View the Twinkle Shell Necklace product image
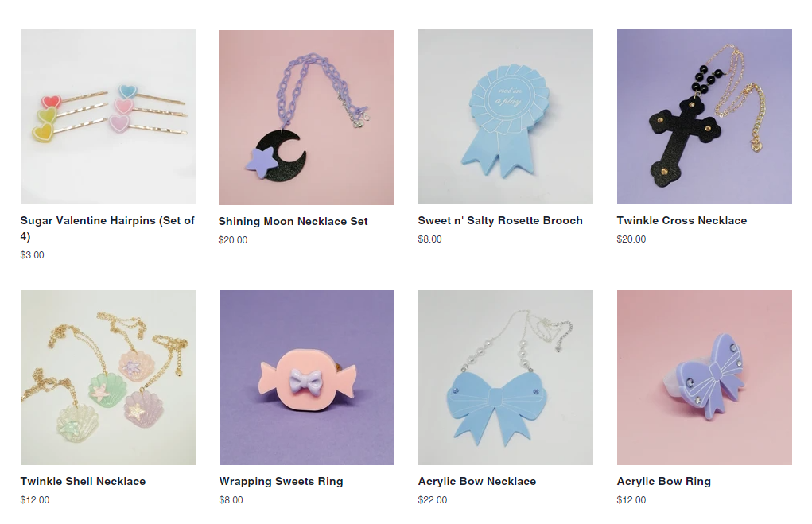Image resolution: width=812 pixels, height=524 pixels. pyautogui.click(x=108, y=378)
